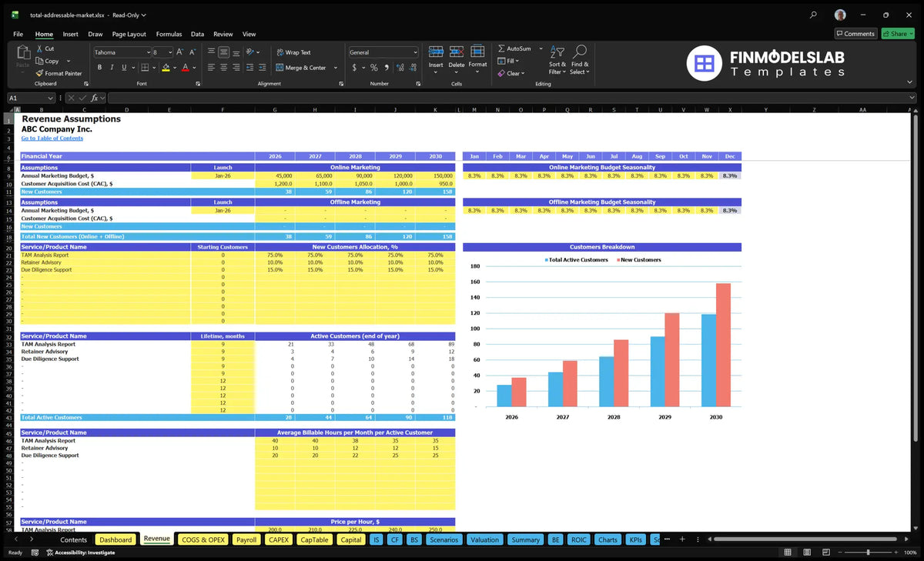Decrease font size icon

(192, 52)
